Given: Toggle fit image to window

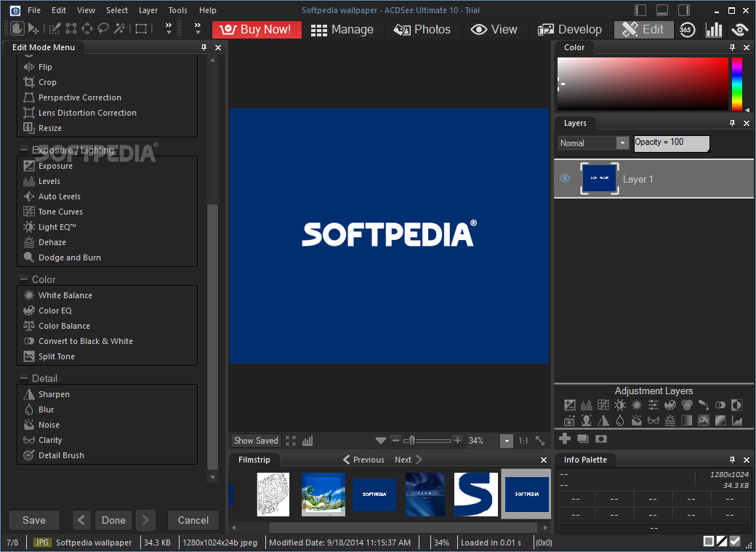Looking at the screenshot, I should pos(541,441).
